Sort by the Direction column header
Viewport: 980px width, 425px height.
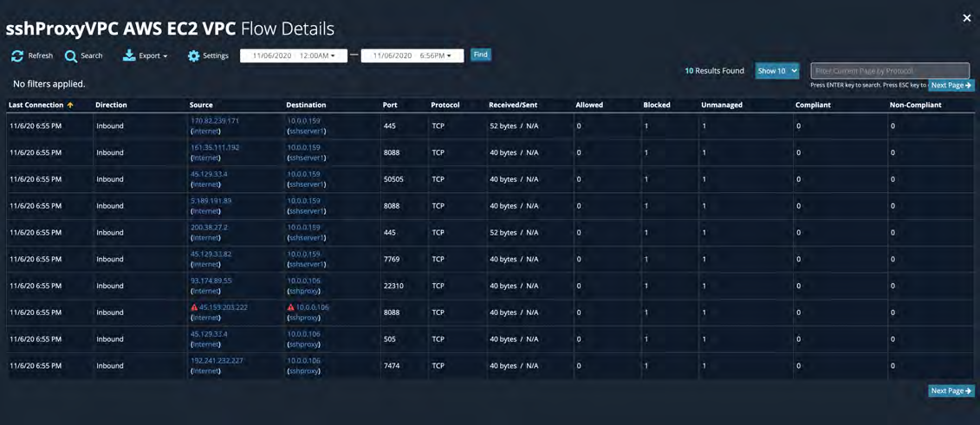(x=111, y=105)
